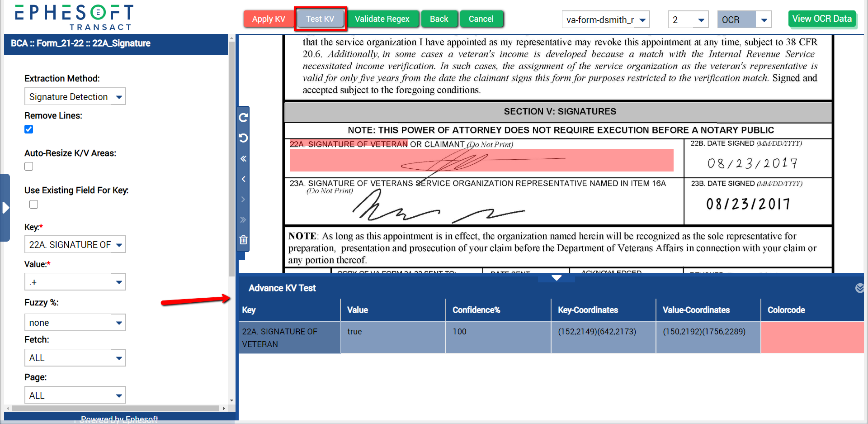The height and width of the screenshot is (424, 868).
Task: Click the Value column header
Action: [x=393, y=310]
